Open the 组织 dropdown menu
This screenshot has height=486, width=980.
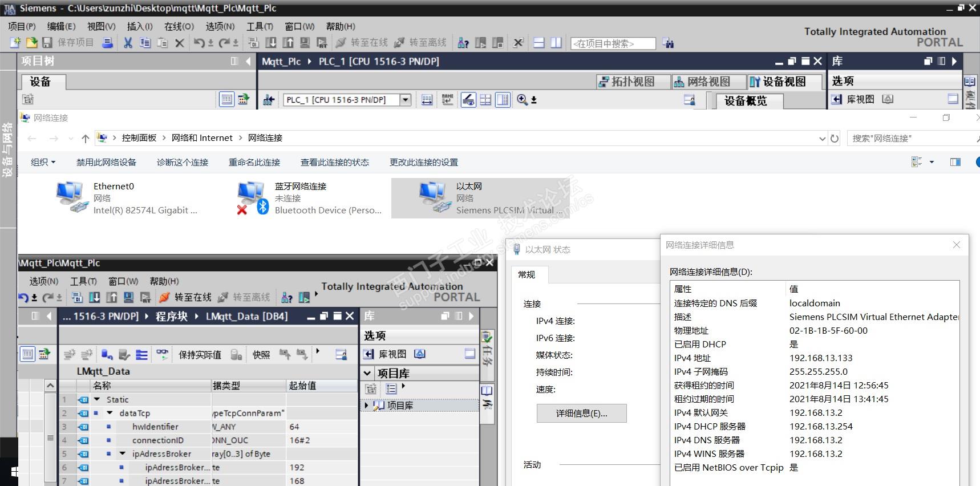[x=43, y=162]
